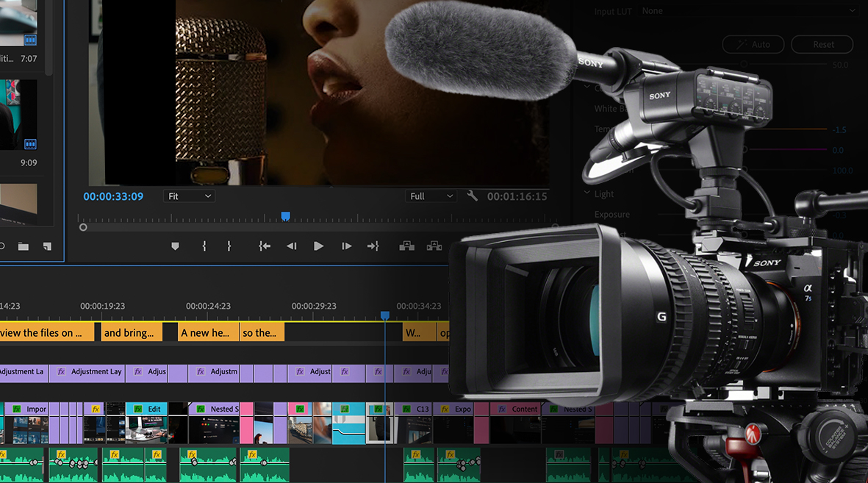Click timeline ruler at 00:00:24:23
Screen dimensions: 868x483
click(208, 306)
